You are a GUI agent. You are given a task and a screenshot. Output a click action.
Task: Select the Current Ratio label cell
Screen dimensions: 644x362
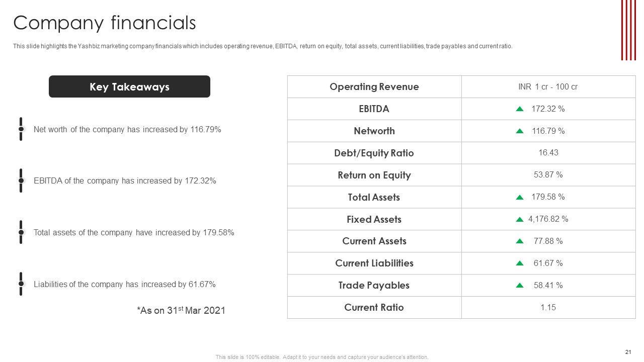(x=374, y=307)
